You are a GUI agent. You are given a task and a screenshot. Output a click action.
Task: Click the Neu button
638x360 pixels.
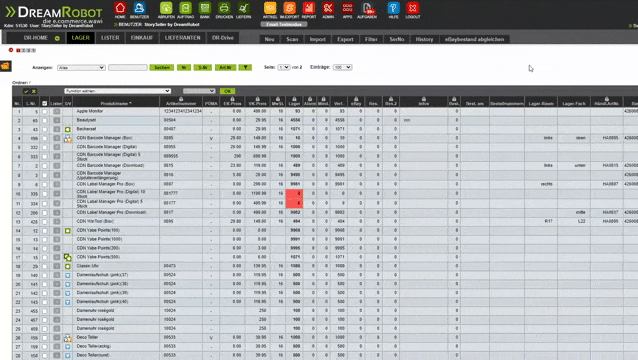[269, 39]
